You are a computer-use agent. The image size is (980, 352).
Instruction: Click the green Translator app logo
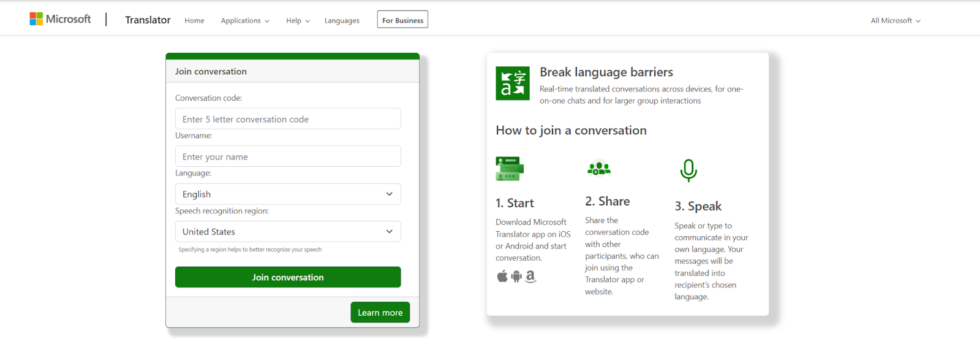coord(513,83)
